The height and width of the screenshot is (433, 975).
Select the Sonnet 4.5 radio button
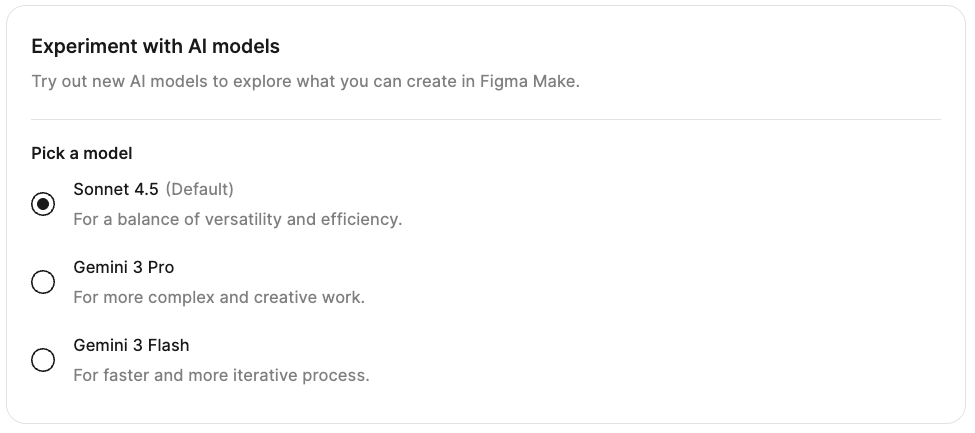[43, 204]
